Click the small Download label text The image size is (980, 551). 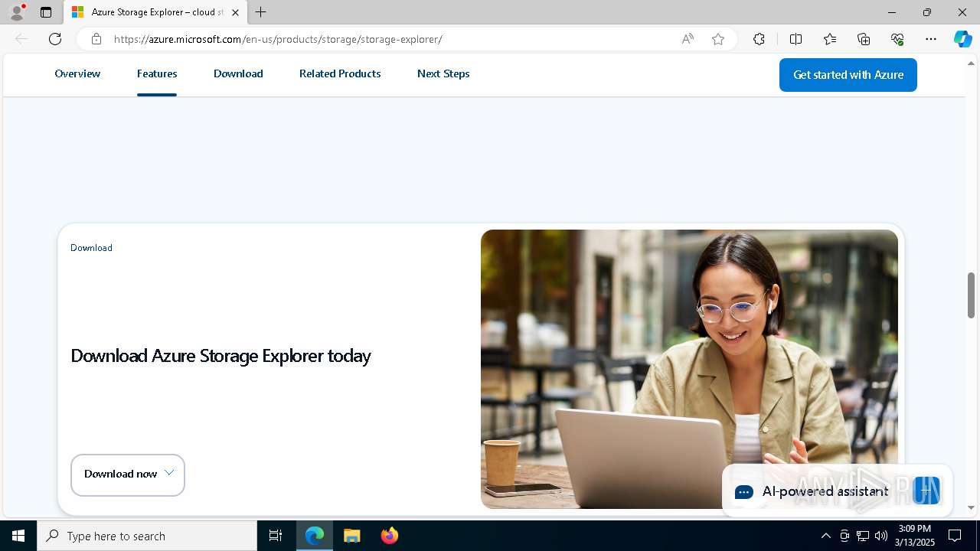pos(91,248)
